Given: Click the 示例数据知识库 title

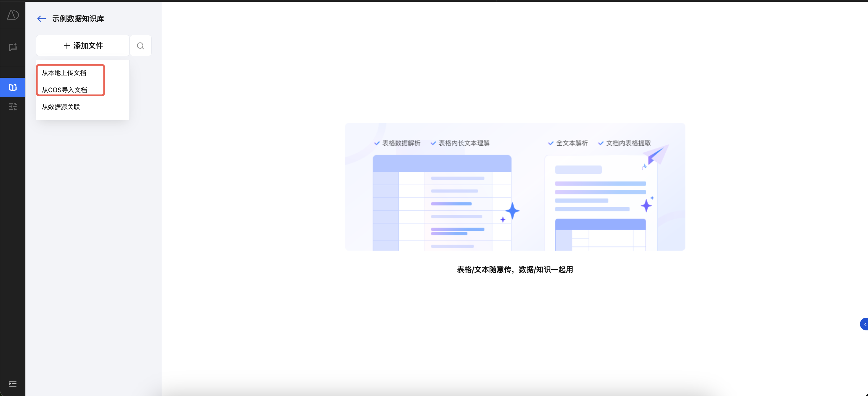Looking at the screenshot, I should click(78, 19).
